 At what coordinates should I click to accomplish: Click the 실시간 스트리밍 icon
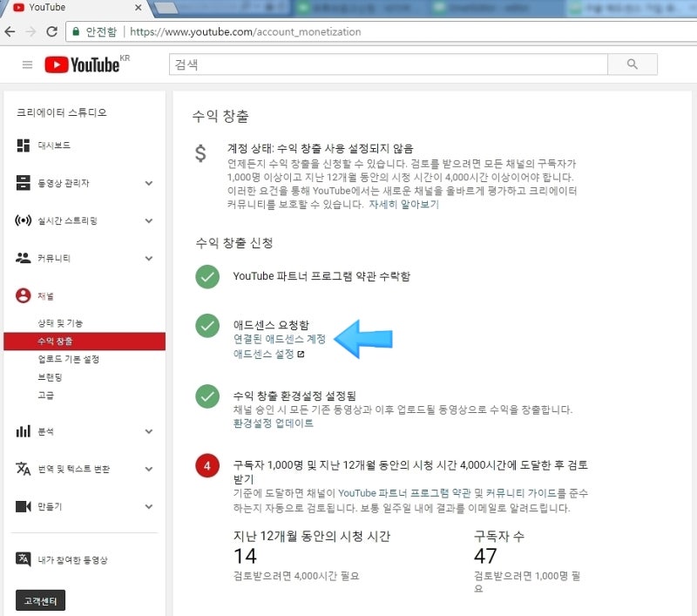24,220
